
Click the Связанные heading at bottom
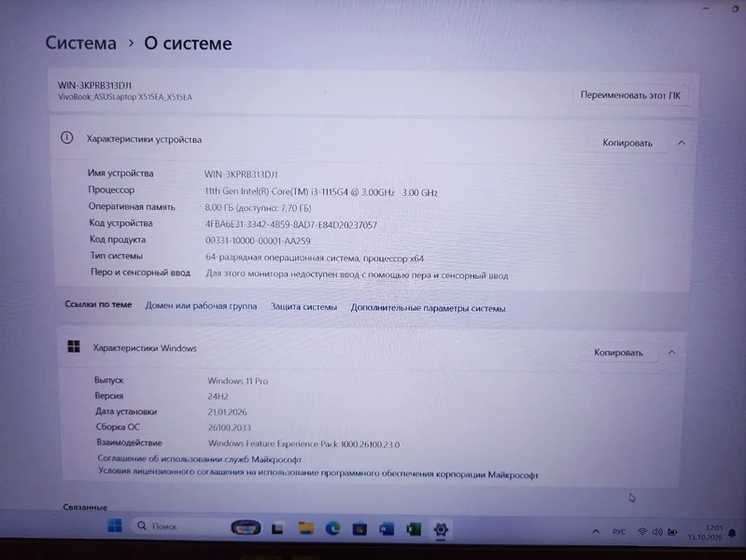(85, 507)
